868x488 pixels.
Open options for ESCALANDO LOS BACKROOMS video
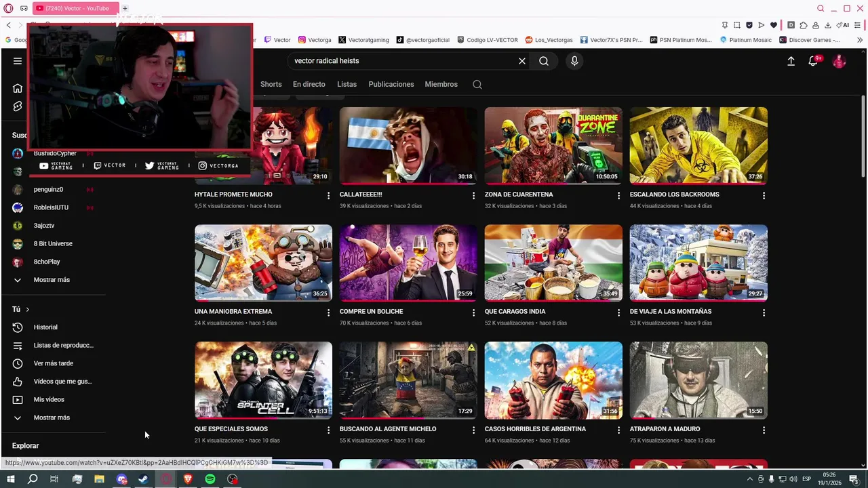pos(764,195)
